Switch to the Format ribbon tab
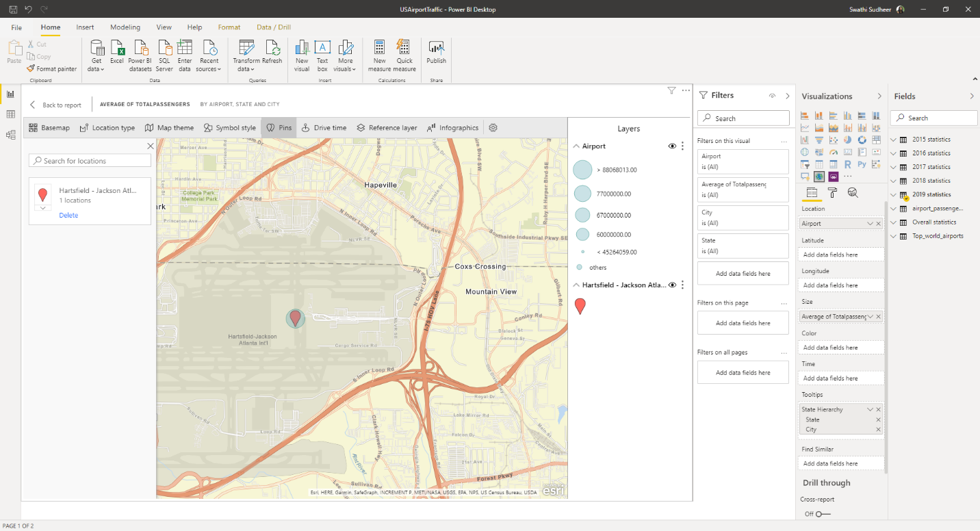This screenshot has height=531, width=980. [229, 27]
